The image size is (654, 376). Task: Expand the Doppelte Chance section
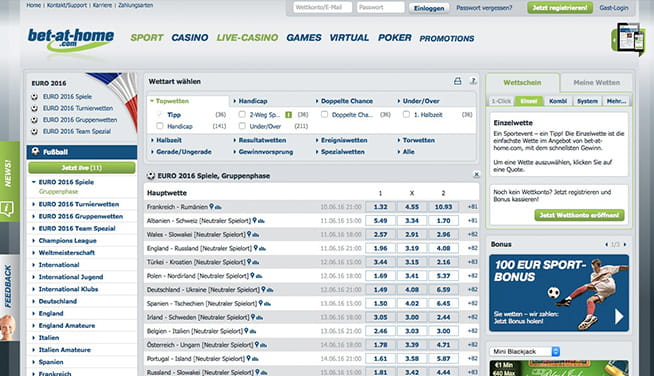coord(344,101)
